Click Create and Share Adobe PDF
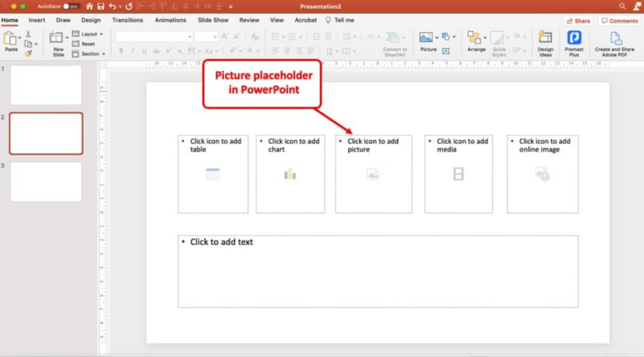This screenshot has width=644, height=357. (x=614, y=43)
